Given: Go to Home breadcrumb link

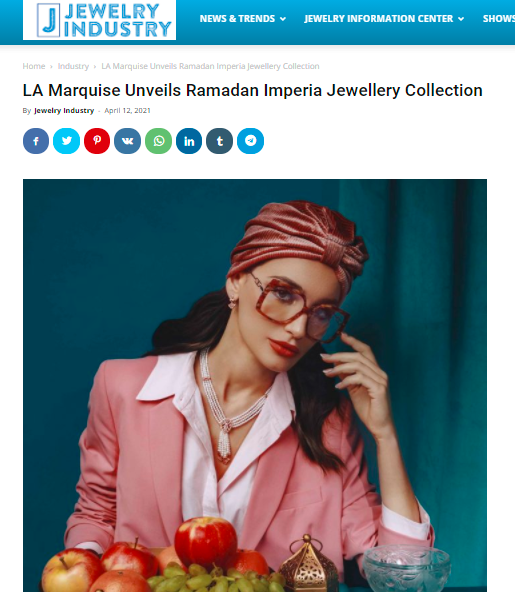Looking at the screenshot, I should click(x=34, y=66).
